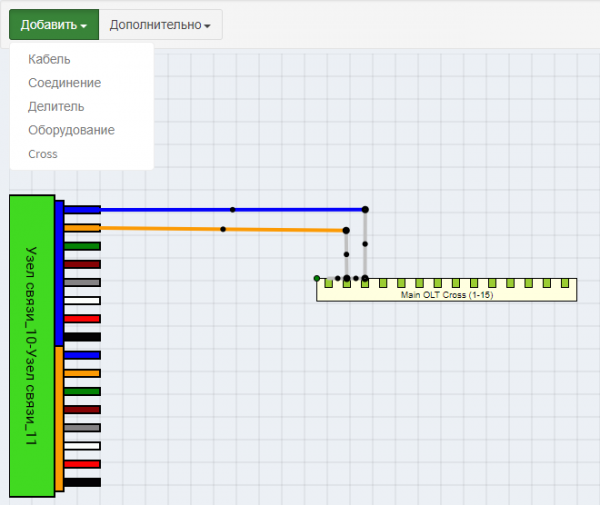Click the Main OLT Cross (1-15) label
The image size is (600, 505).
pos(446,295)
